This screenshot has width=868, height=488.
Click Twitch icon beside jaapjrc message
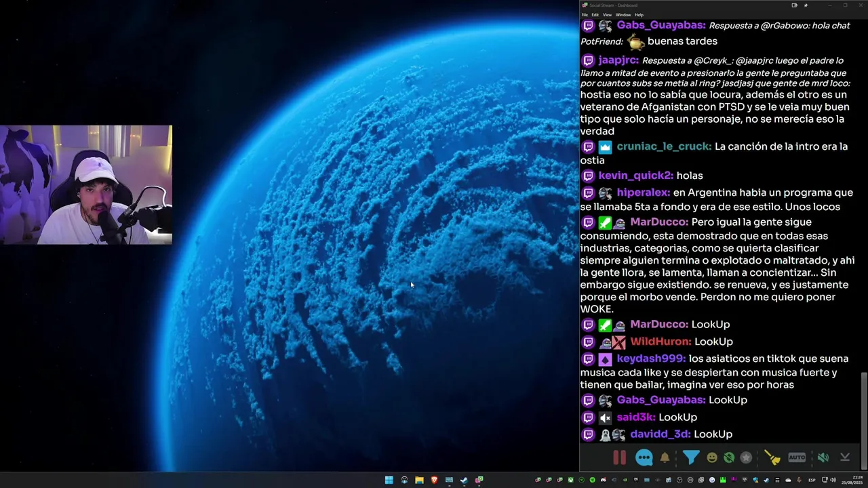(x=588, y=60)
